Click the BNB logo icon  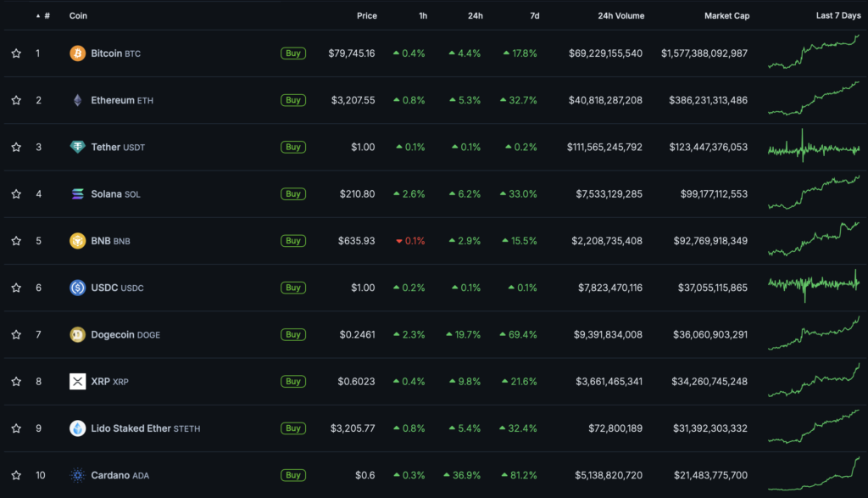[77, 241]
